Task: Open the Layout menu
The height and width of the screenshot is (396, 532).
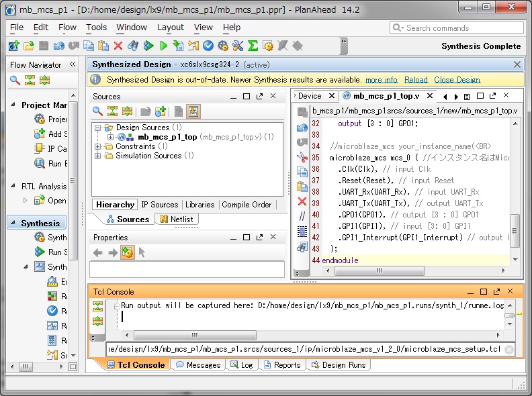Action: tap(171, 27)
